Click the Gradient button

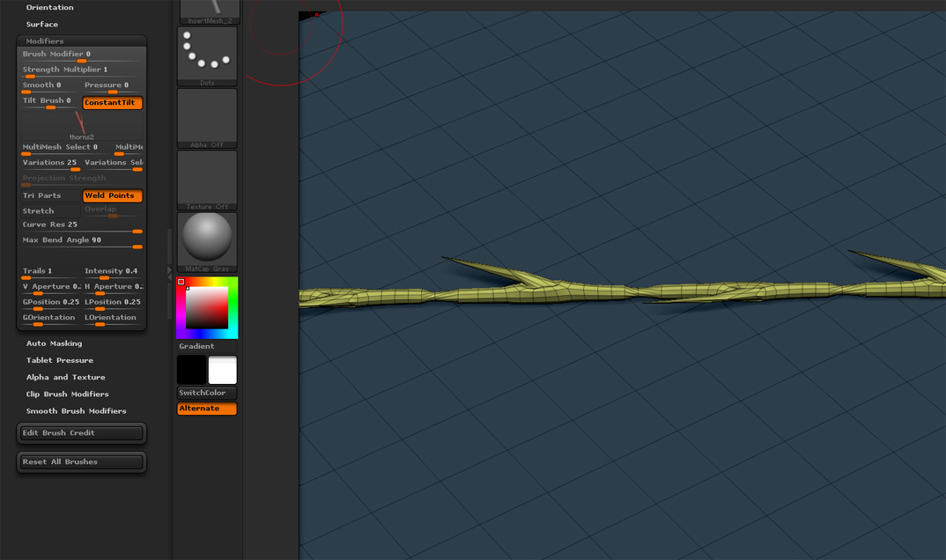tap(207, 346)
